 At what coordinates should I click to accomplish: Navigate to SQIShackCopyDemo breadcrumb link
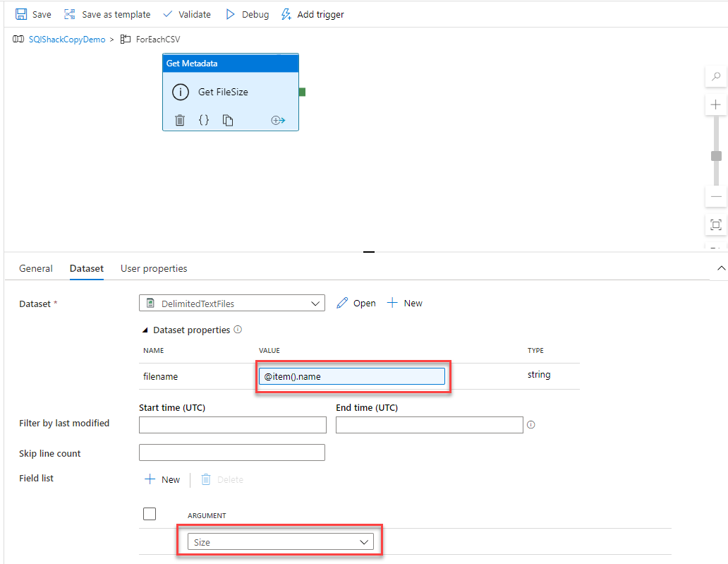66,40
